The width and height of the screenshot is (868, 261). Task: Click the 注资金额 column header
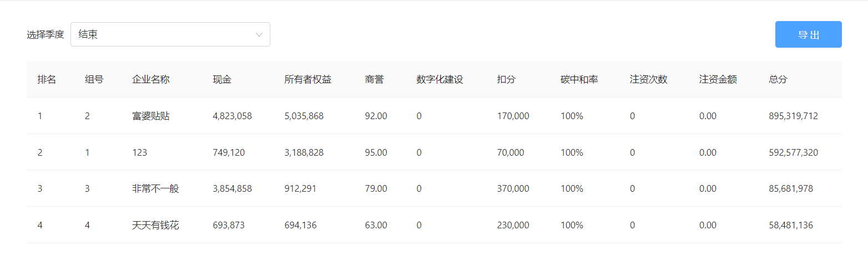point(718,79)
